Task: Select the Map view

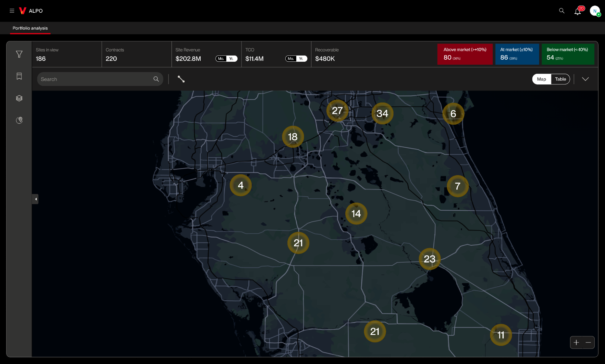Action: click(541, 79)
